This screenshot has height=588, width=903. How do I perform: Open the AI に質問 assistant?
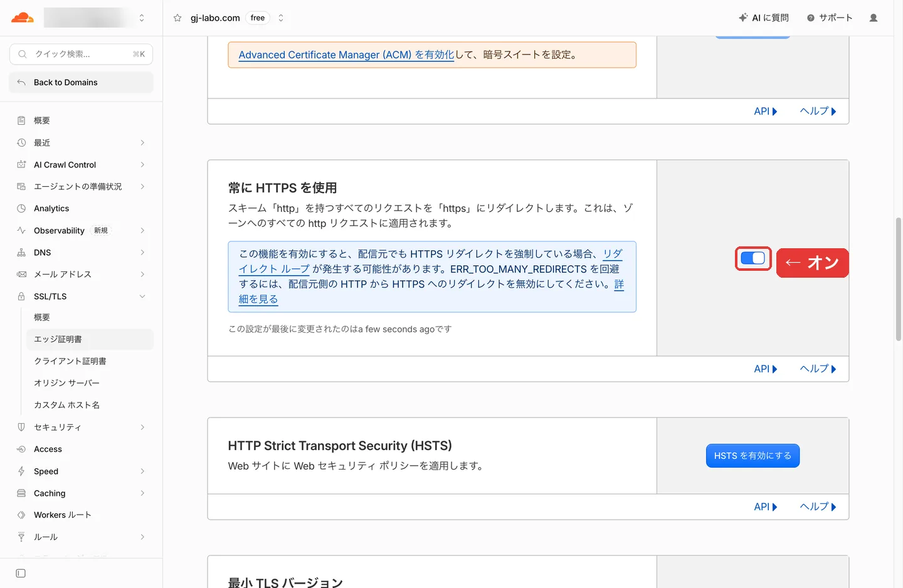(764, 18)
